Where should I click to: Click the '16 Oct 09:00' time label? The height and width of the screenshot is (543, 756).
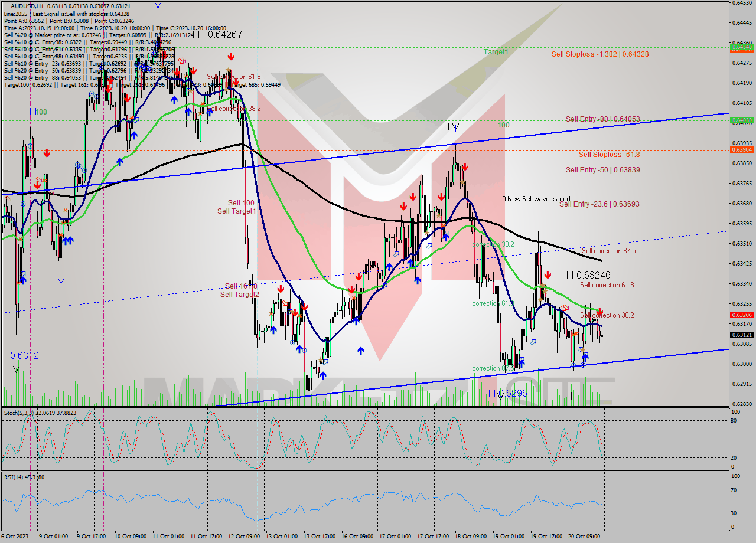[357, 536]
